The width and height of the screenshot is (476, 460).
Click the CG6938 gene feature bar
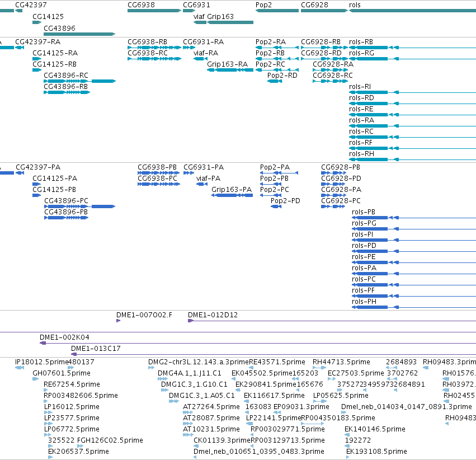154,11
